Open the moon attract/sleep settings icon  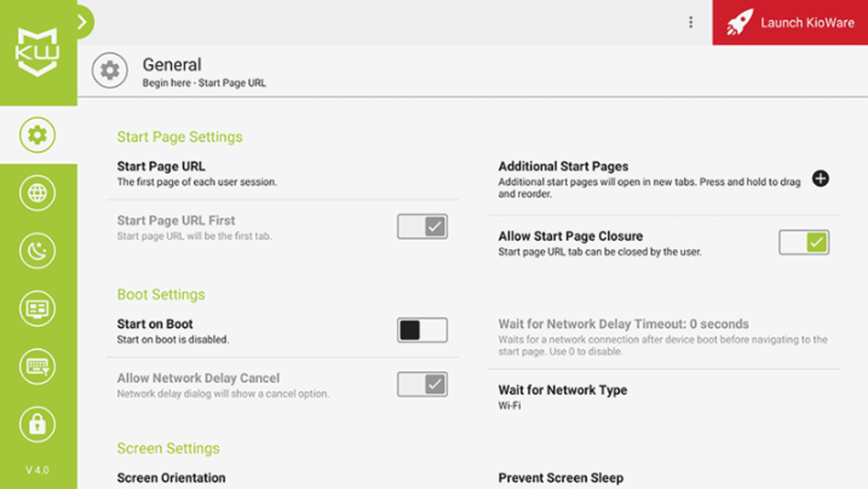click(38, 251)
